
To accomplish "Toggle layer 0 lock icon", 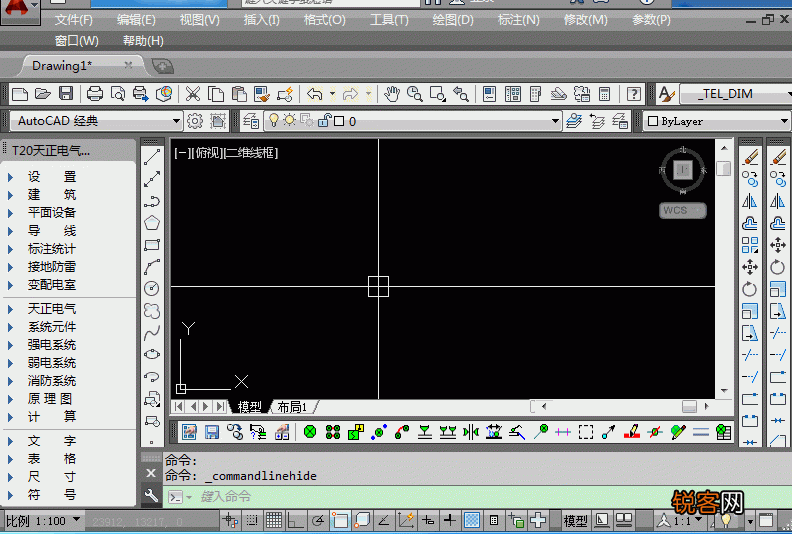I will point(324,120).
